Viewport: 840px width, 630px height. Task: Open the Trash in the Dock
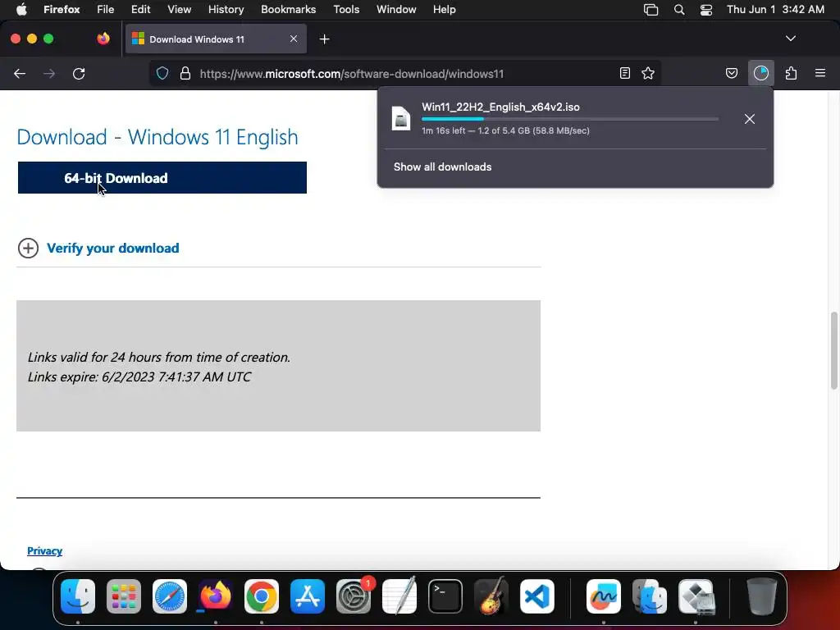(762, 596)
